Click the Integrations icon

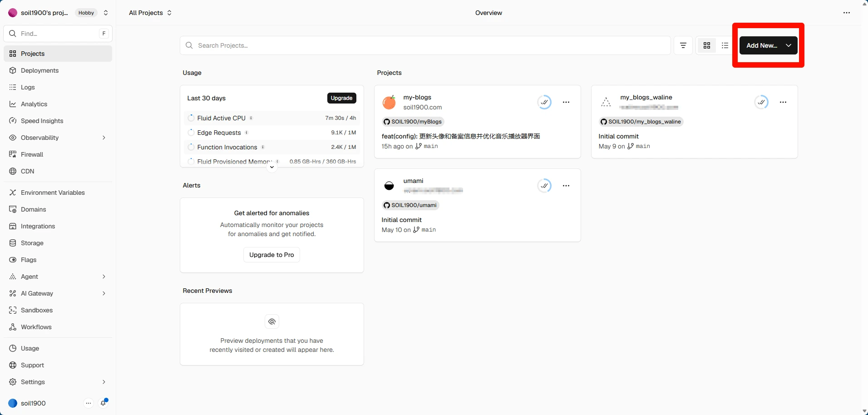click(x=13, y=226)
